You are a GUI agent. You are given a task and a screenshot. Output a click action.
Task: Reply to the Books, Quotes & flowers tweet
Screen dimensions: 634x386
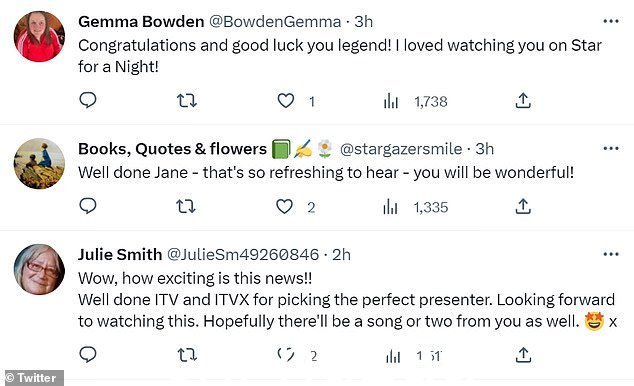point(87,206)
